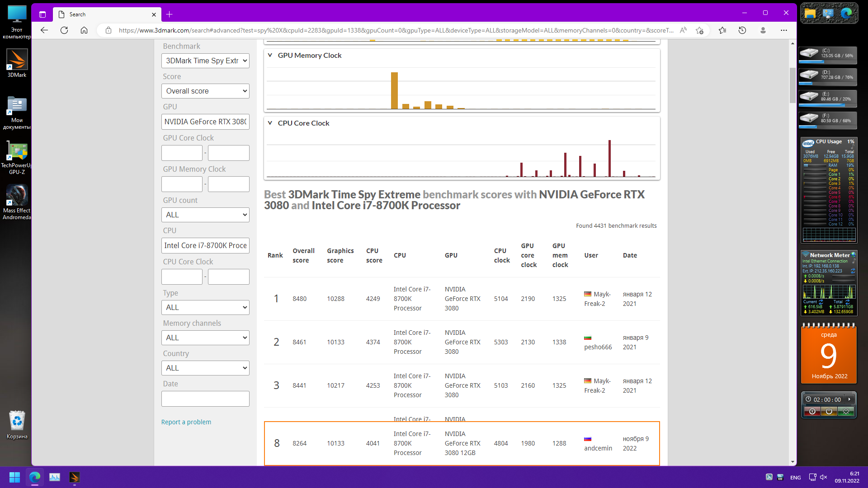Click the Report a problem link
Screen dimensions: 868x488
pos(186,422)
